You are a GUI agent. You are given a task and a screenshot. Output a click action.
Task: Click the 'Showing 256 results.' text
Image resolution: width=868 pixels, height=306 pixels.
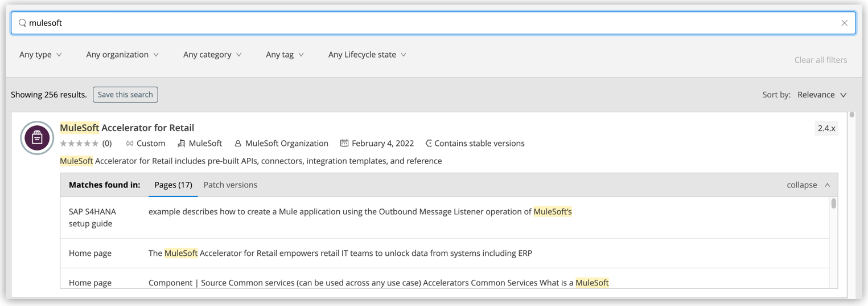tap(49, 95)
